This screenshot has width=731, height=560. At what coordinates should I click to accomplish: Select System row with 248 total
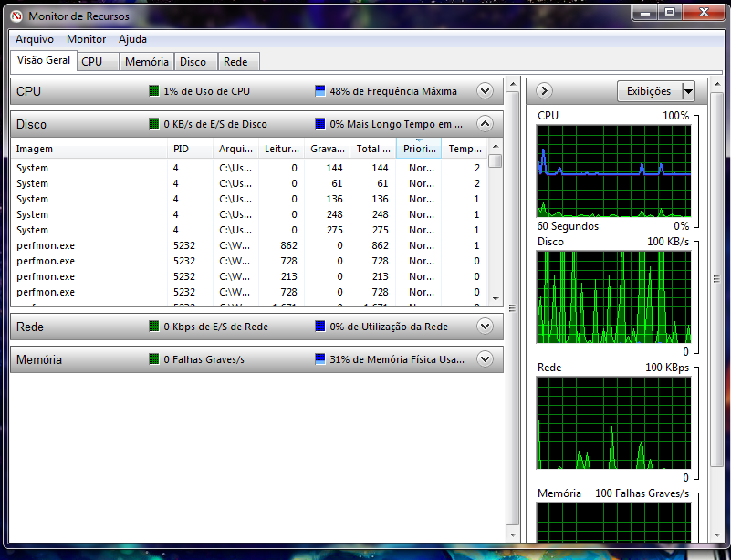coord(249,214)
